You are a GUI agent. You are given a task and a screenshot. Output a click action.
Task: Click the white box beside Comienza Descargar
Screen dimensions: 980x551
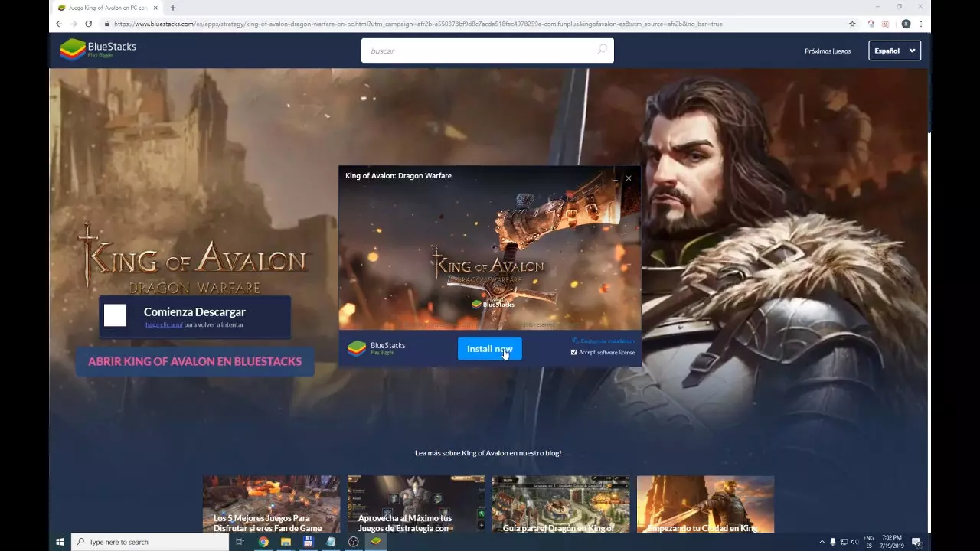[116, 315]
